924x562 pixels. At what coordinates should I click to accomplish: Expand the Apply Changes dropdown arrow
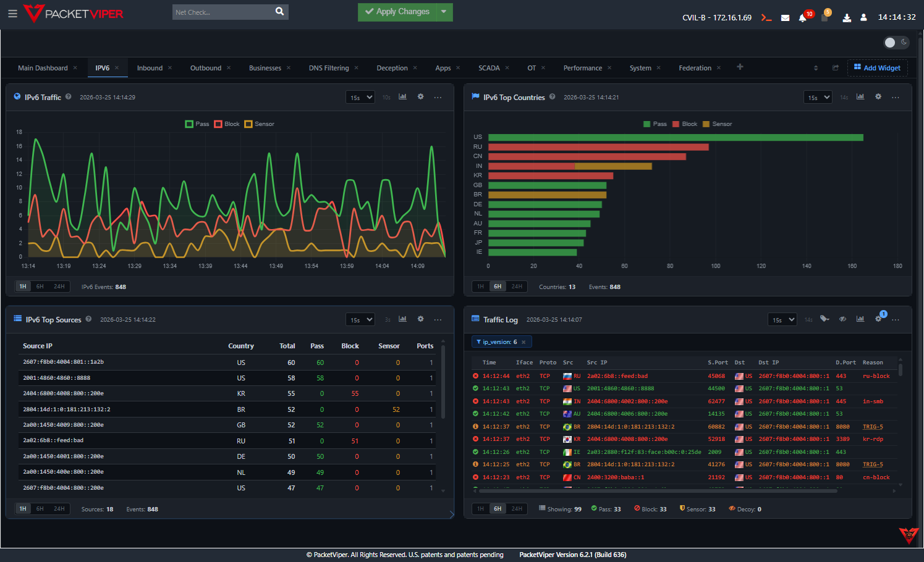point(444,12)
